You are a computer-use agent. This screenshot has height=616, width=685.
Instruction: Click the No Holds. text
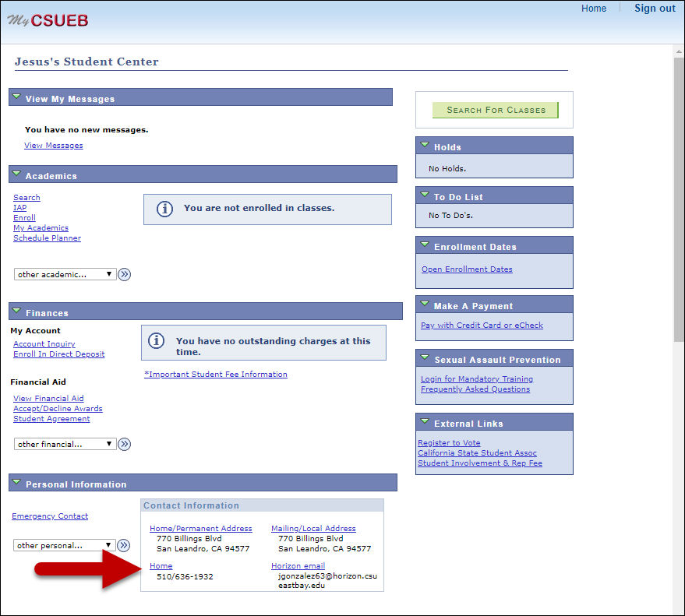coord(447,168)
